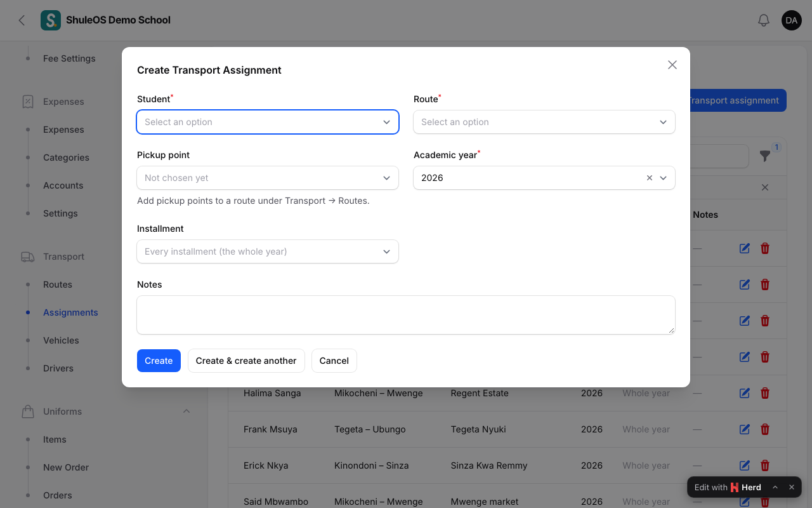This screenshot has width=812, height=508.
Task: Open Expenses sidebar sub-item
Action: pyautogui.click(x=63, y=130)
